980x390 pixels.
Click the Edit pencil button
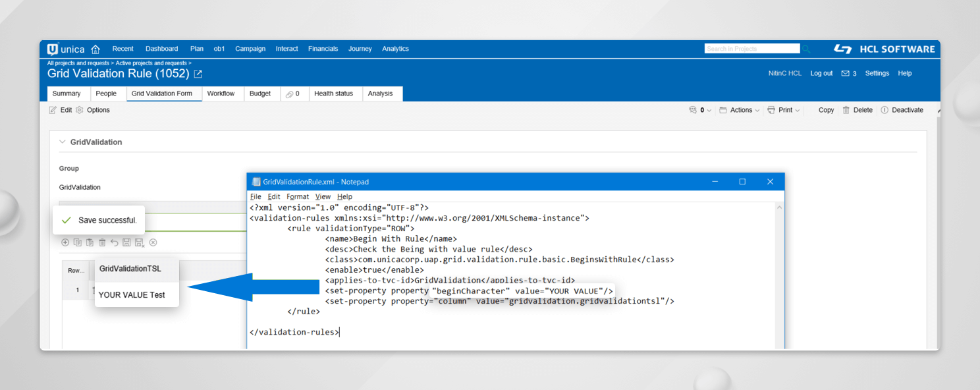[61, 110]
